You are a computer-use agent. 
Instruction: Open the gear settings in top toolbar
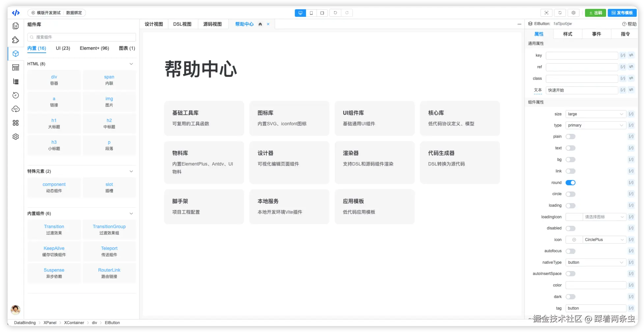tap(574, 13)
